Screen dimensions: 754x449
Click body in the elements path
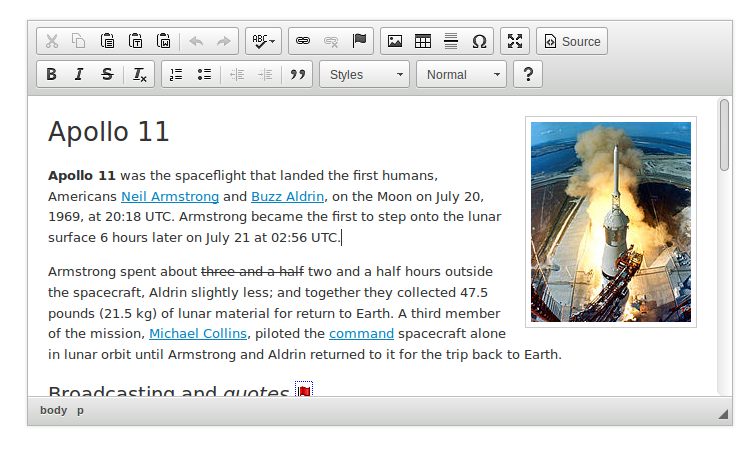pyautogui.click(x=53, y=411)
